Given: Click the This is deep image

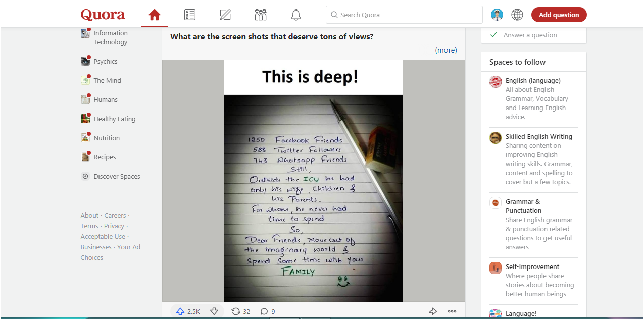Looking at the screenshot, I should pos(313,181).
